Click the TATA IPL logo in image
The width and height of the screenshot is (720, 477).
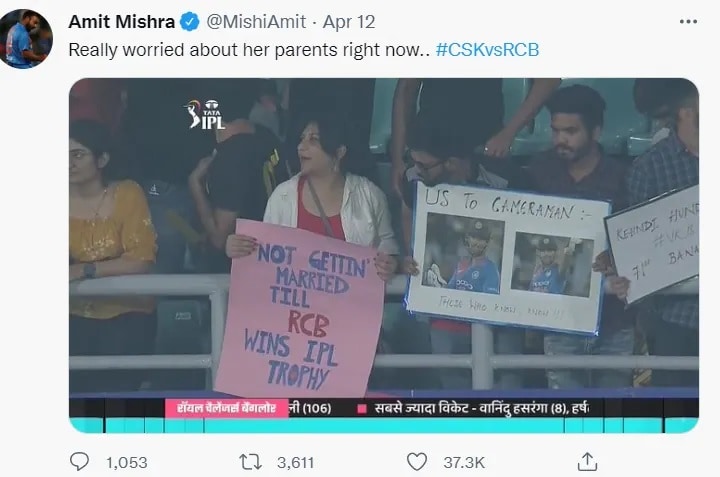point(205,114)
